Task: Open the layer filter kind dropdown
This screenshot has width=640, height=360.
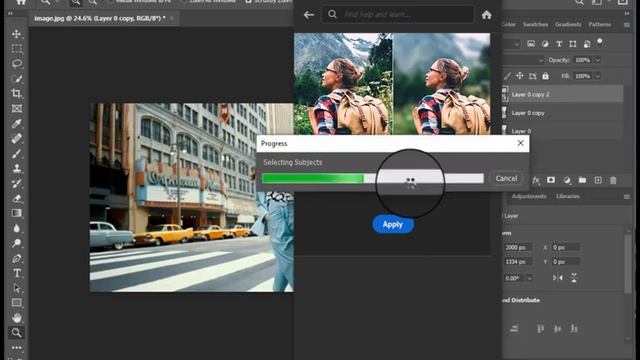Action: point(517,44)
